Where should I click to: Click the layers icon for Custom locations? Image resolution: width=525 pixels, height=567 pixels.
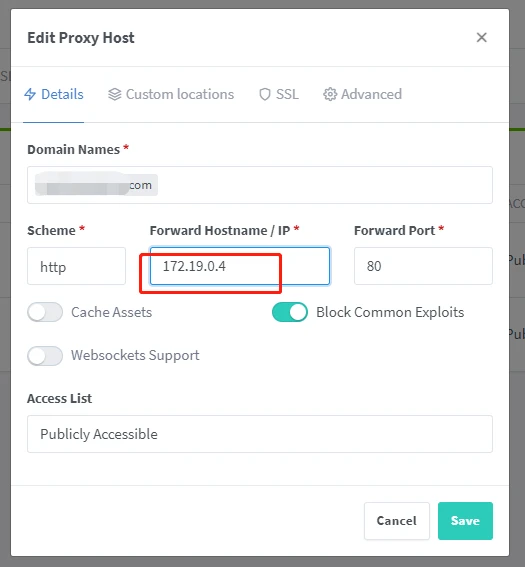point(115,94)
